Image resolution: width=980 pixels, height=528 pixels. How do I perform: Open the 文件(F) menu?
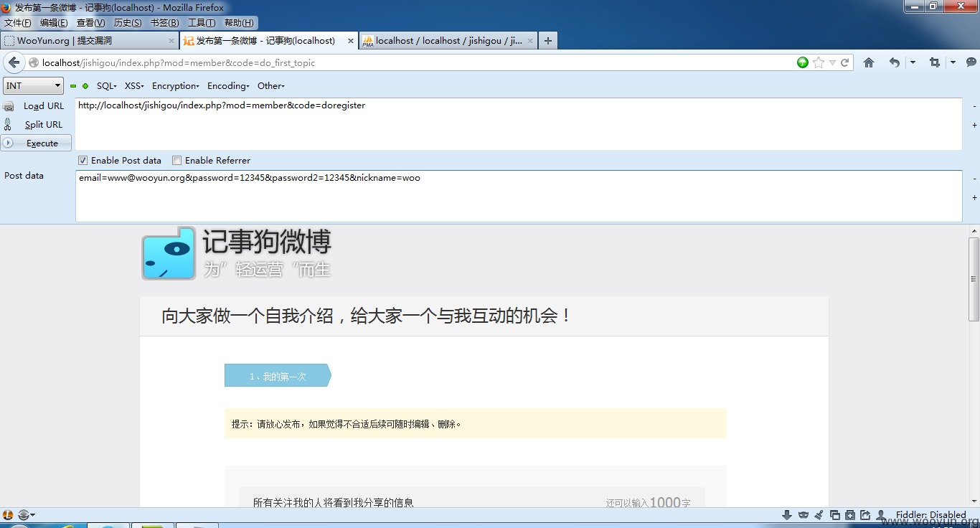[18, 23]
